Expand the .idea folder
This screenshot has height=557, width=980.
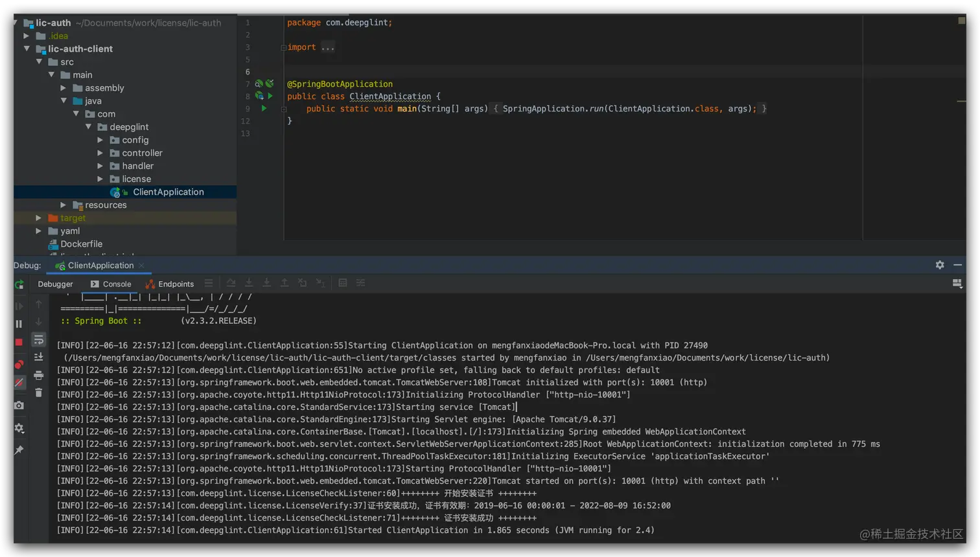[x=27, y=36]
